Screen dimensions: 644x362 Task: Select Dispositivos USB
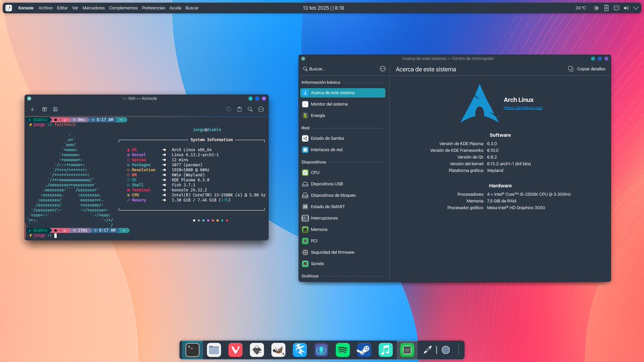(x=342, y=184)
